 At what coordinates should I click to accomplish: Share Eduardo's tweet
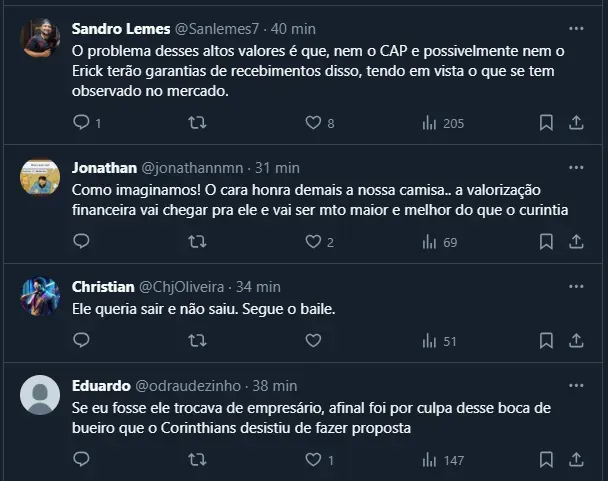(576, 459)
